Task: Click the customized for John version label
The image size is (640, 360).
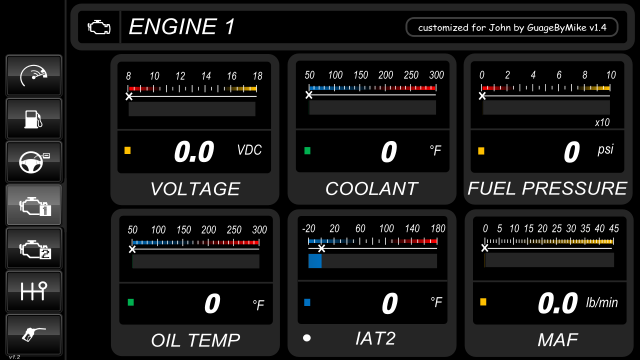Action: [512, 27]
